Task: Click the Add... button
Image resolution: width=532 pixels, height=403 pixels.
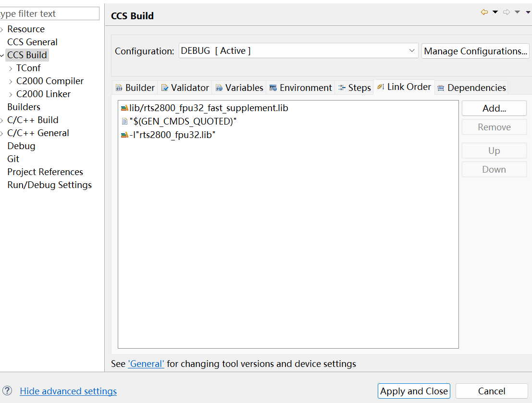Action: point(494,108)
